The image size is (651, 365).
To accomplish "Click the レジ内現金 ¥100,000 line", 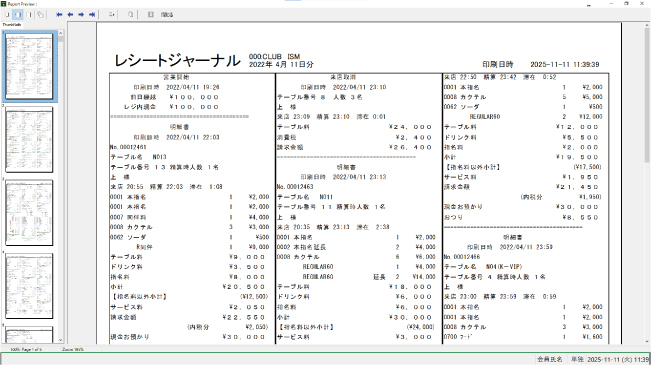I will tap(171, 107).
